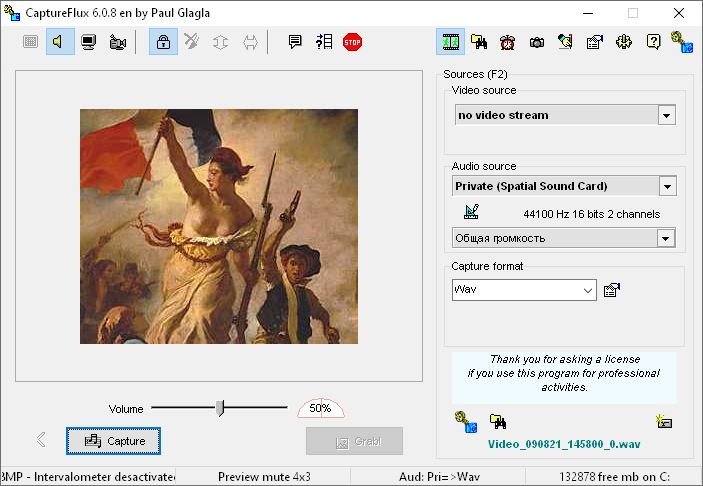Toggle the padlock lock button
703x486 pixels.
pos(163,42)
